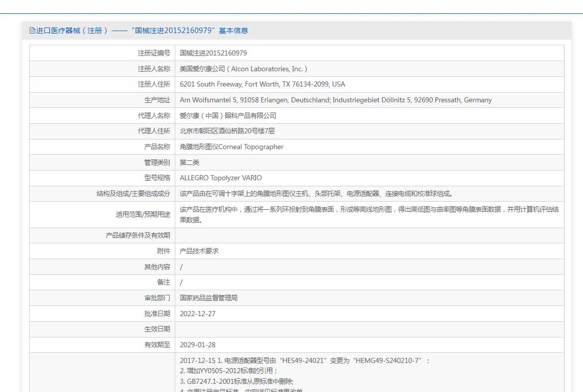Click the label 备注
This screenshot has height=392, width=583.
pos(164,282)
